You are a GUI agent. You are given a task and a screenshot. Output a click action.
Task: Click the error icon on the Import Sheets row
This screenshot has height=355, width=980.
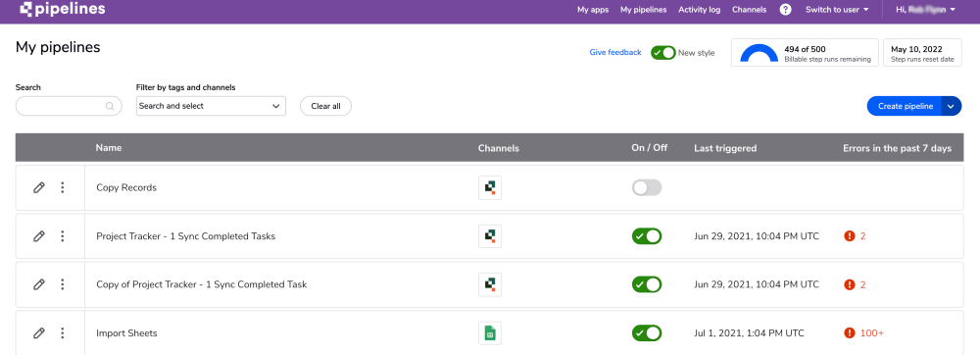click(x=850, y=333)
